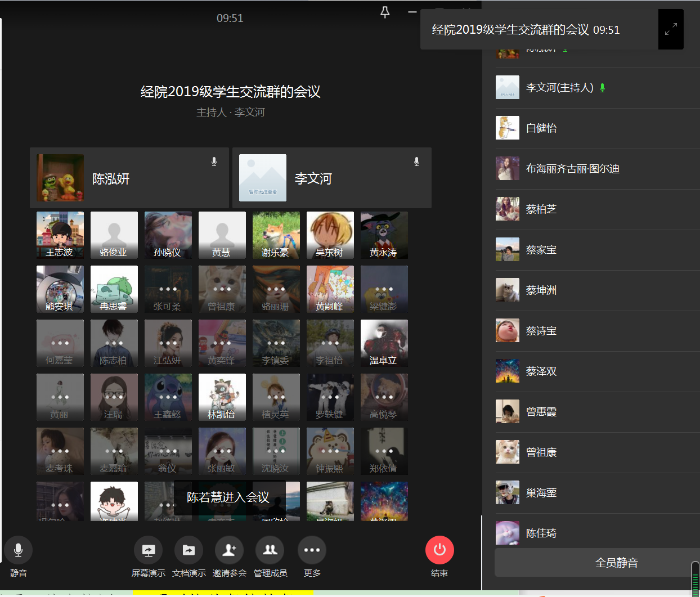Viewport: 700px width, 597px height.
Task: Click 布海丽齐古丽·图尔迪 participant entry
Action: [x=572, y=169]
